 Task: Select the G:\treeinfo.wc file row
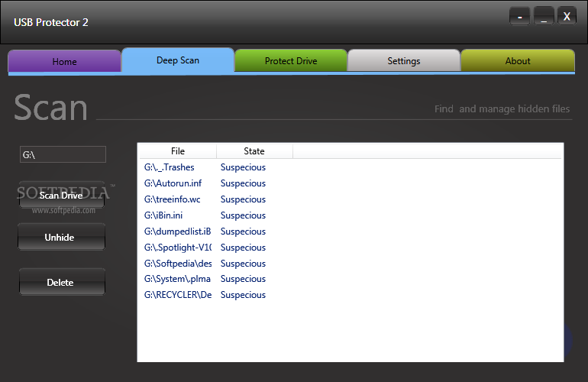[x=351, y=199]
